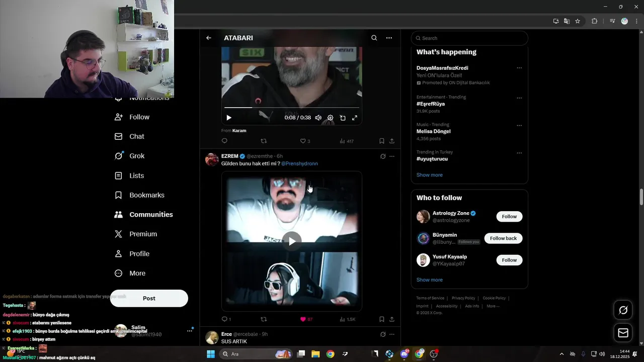Screen dimensions: 644x362
Task: Open video settings gear in Karam video
Action: click(330, 118)
